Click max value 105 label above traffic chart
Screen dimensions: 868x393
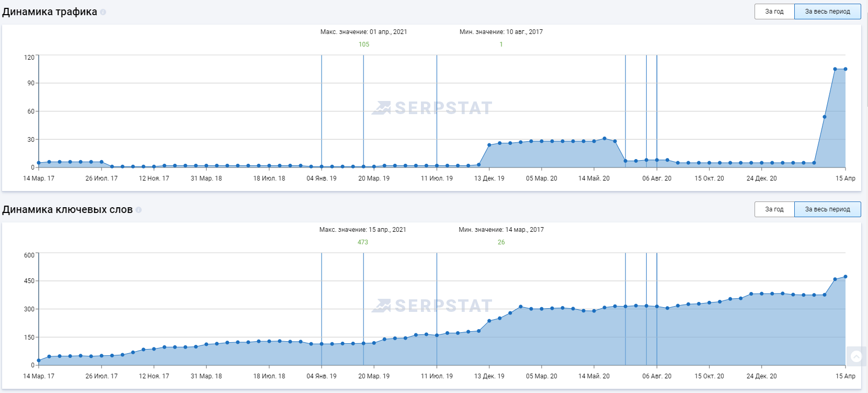pyautogui.click(x=364, y=44)
